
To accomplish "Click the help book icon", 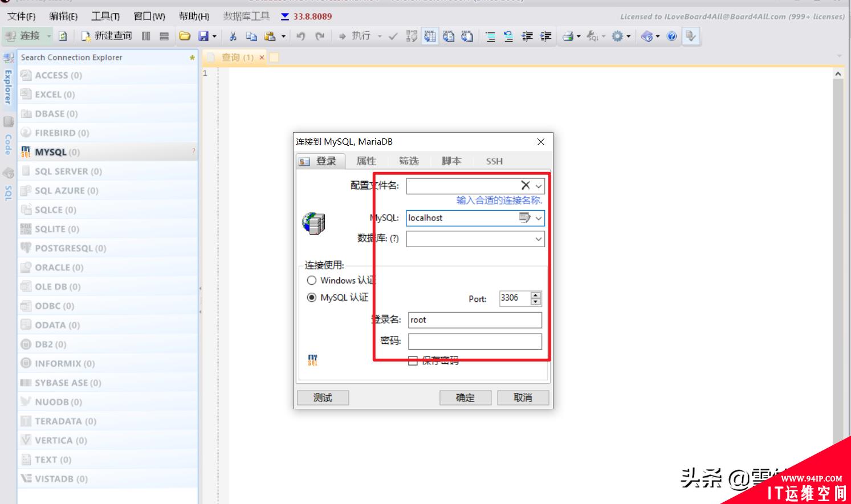I will [647, 36].
